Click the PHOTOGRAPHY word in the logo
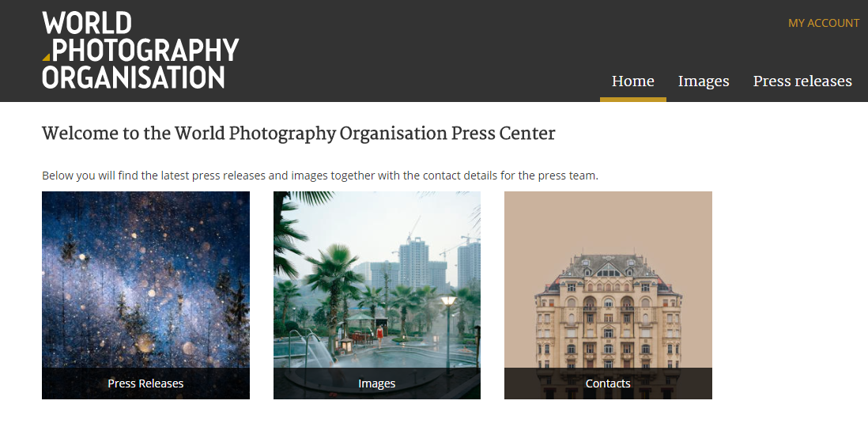868x427 pixels. point(145,51)
